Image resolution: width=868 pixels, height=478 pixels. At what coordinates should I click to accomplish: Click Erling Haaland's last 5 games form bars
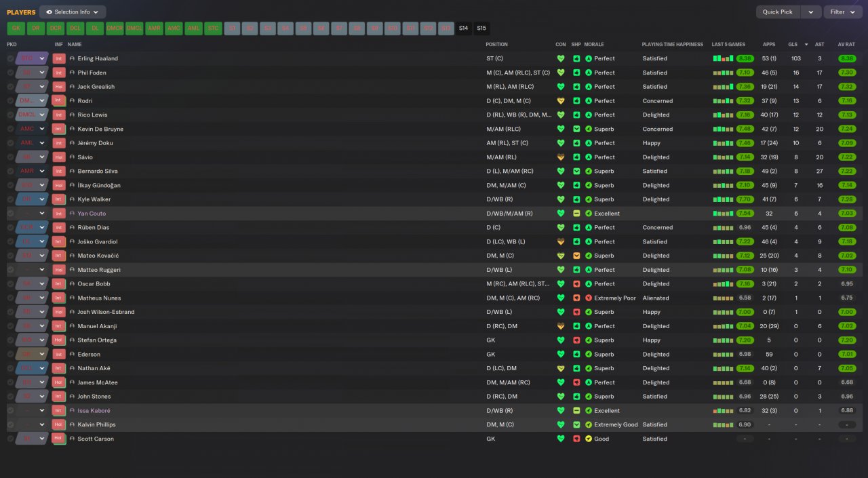[723, 59]
